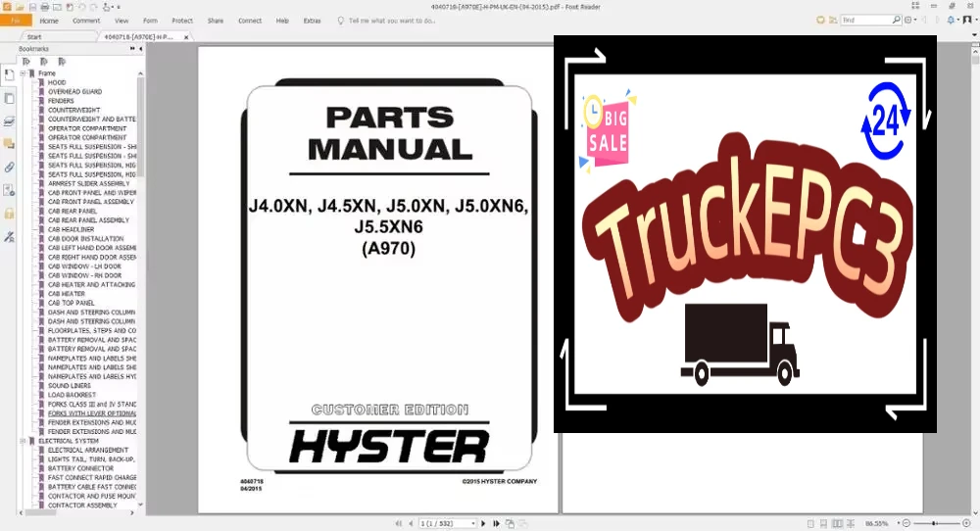Select the BATTERY CONNECTOR bookmark

tap(80, 468)
